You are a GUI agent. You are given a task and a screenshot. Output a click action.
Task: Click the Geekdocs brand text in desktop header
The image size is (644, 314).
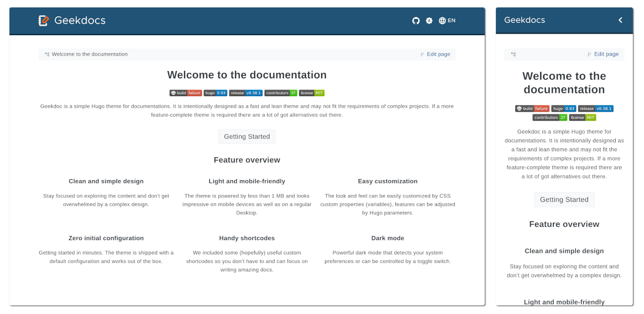pyautogui.click(x=80, y=20)
